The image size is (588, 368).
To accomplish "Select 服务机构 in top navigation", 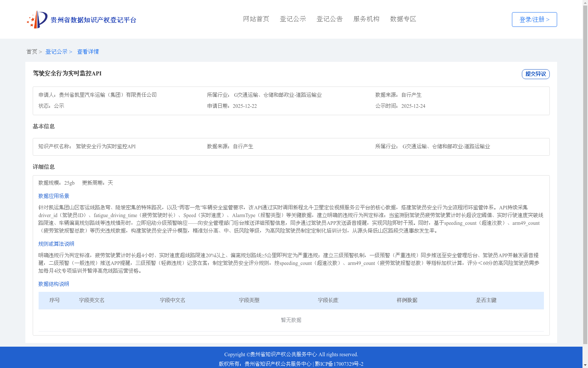I will coord(366,19).
